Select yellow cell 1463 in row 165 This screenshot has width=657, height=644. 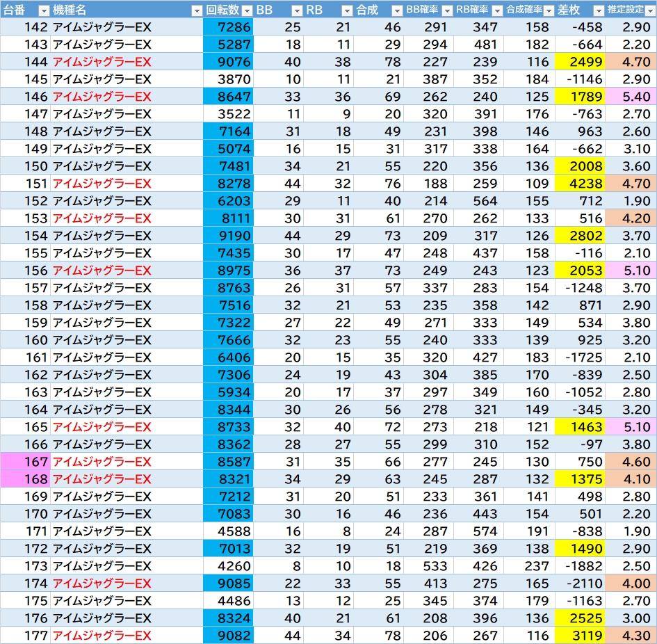pyautogui.click(x=580, y=427)
